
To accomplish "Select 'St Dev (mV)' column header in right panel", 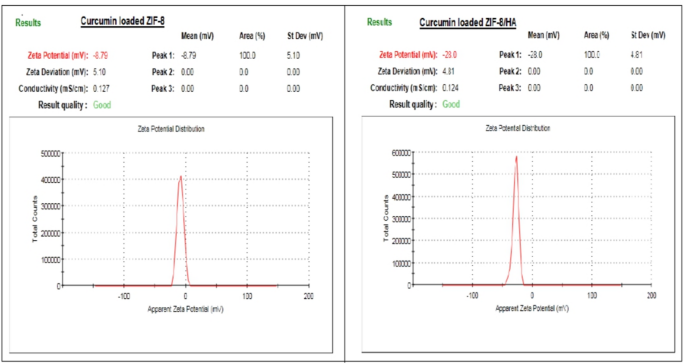I will coord(648,35).
